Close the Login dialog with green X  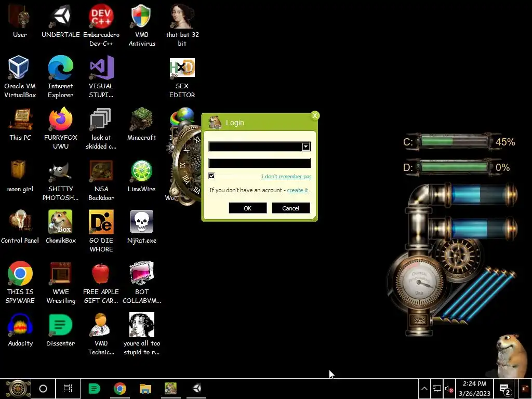pos(315,116)
